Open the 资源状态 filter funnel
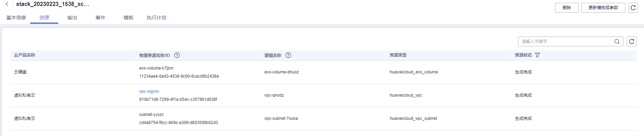The height and width of the screenshot is (136, 644). pyautogui.click(x=537, y=55)
